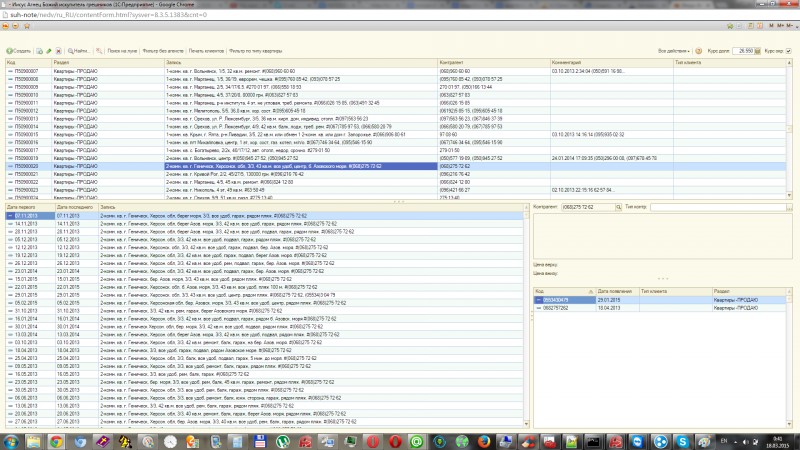Open the Тип контр. selection button

click(x=789, y=207)
